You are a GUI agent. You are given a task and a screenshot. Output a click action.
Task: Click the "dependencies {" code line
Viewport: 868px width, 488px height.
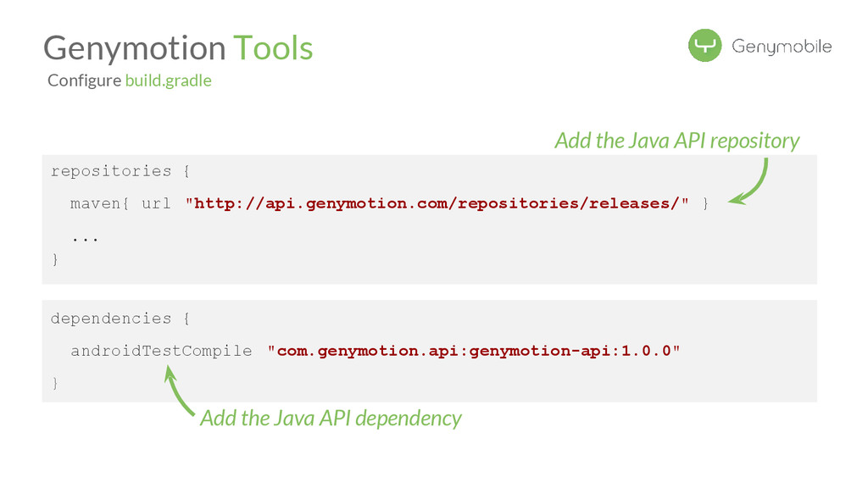(x=121, y=319)
